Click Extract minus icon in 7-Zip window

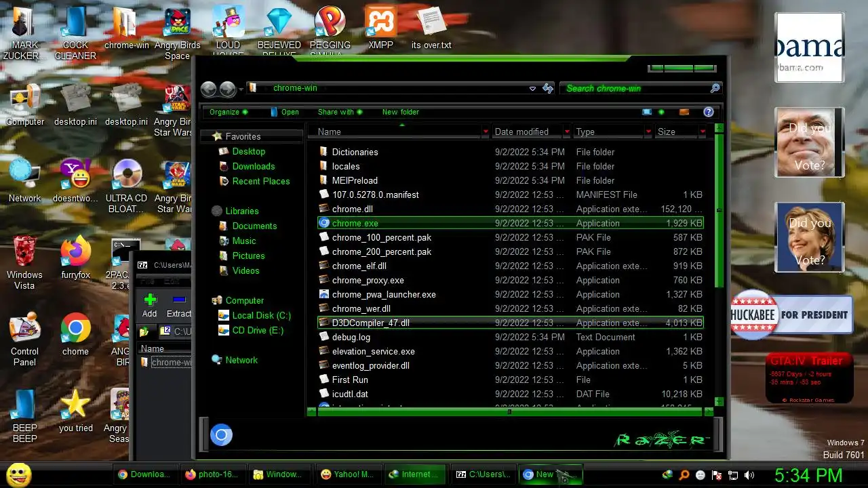179,299
